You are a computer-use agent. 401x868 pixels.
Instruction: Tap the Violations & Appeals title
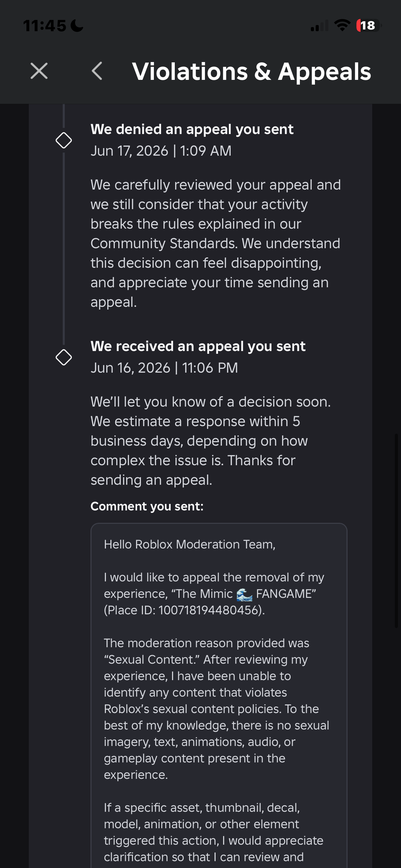[252, 72]
